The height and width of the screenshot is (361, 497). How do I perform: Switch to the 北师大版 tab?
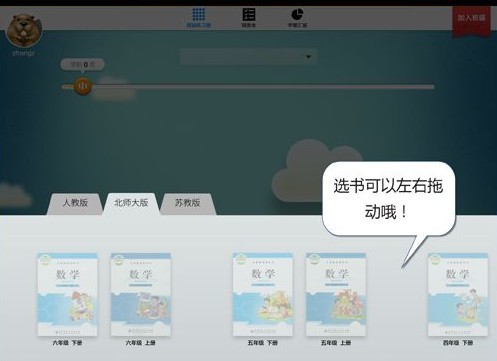(x=131, y=203)
